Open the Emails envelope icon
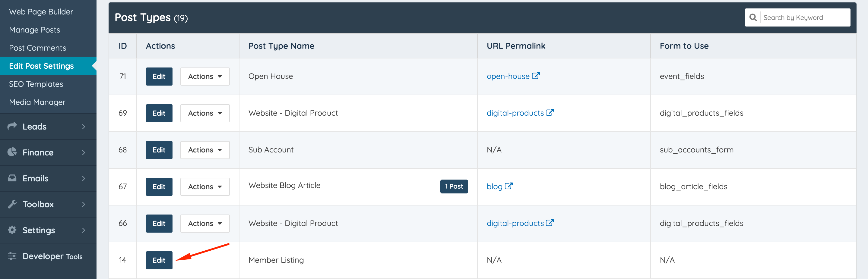 pyautogui.click(x=12, y=178)
